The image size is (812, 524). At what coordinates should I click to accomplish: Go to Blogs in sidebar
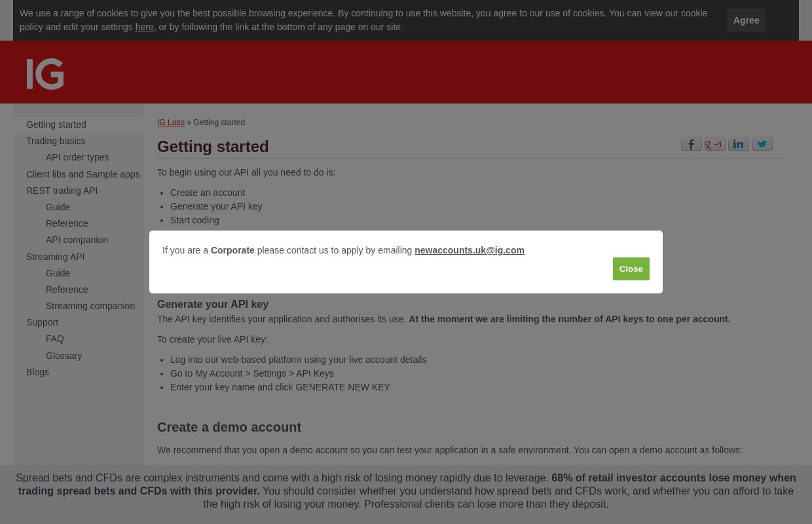coord(38,372)
